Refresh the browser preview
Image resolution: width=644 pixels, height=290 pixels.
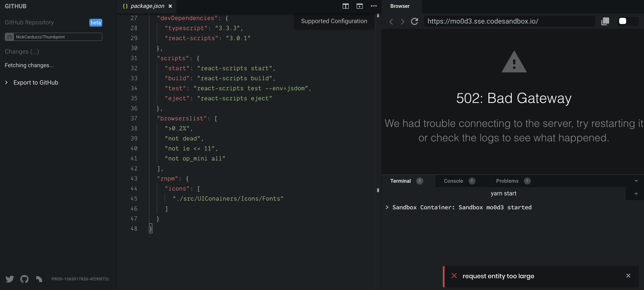415,21
